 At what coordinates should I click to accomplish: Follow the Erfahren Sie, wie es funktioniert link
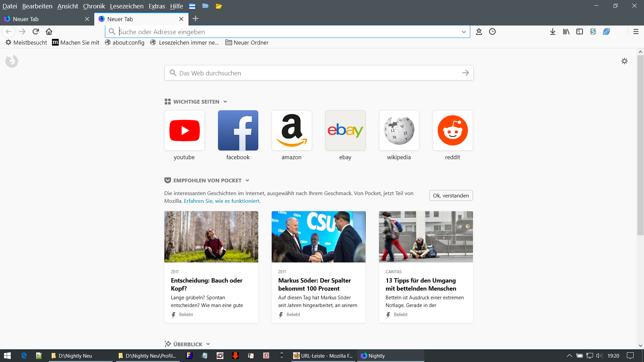[222, 201]
